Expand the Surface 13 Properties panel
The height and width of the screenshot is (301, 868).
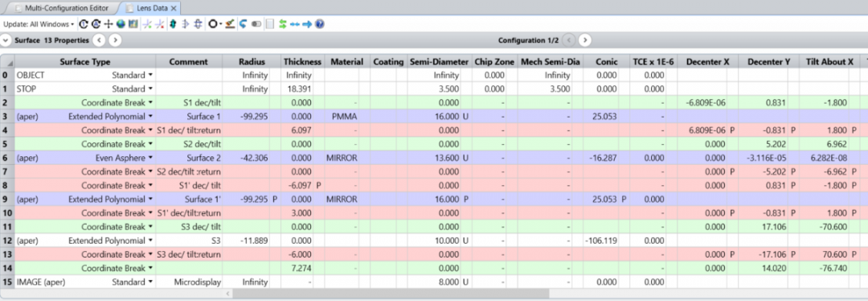[6, 40]
